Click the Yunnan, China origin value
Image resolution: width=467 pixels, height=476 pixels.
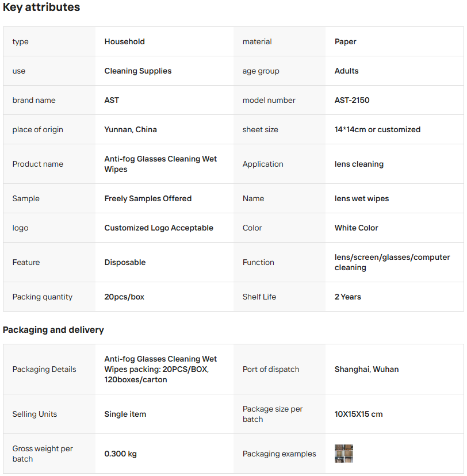tap(131, 129)
